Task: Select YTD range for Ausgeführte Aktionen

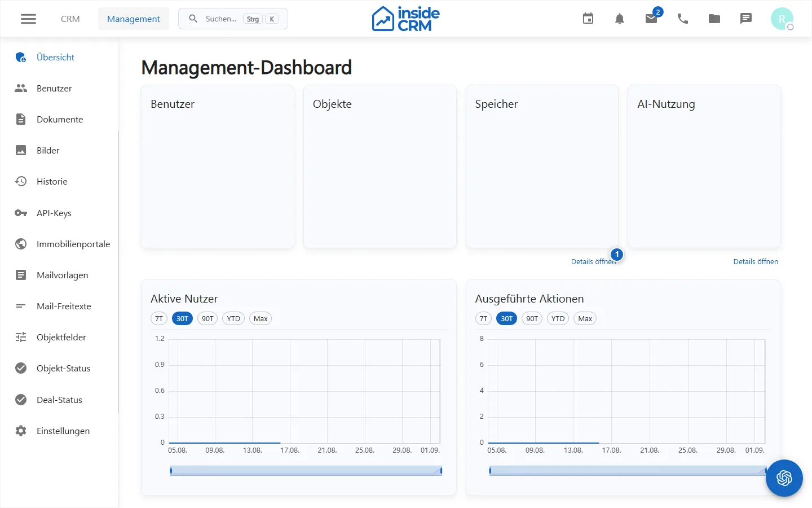Action: tap(558, 318)
